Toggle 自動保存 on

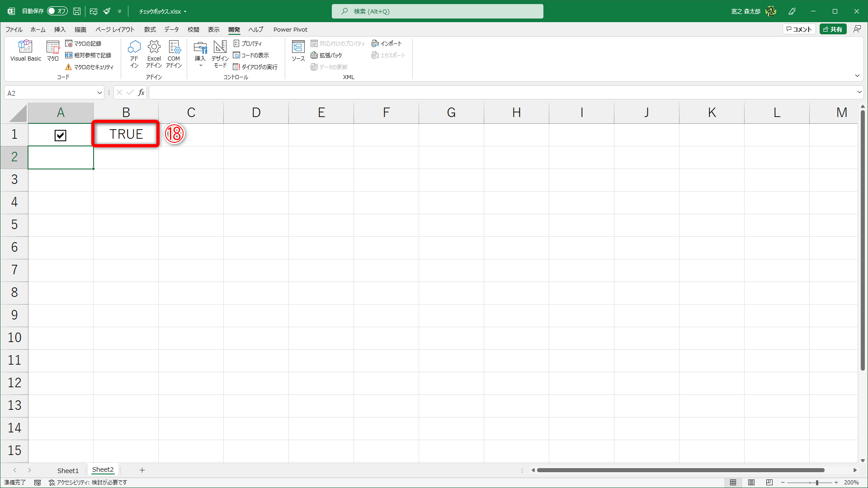point(57,11)
